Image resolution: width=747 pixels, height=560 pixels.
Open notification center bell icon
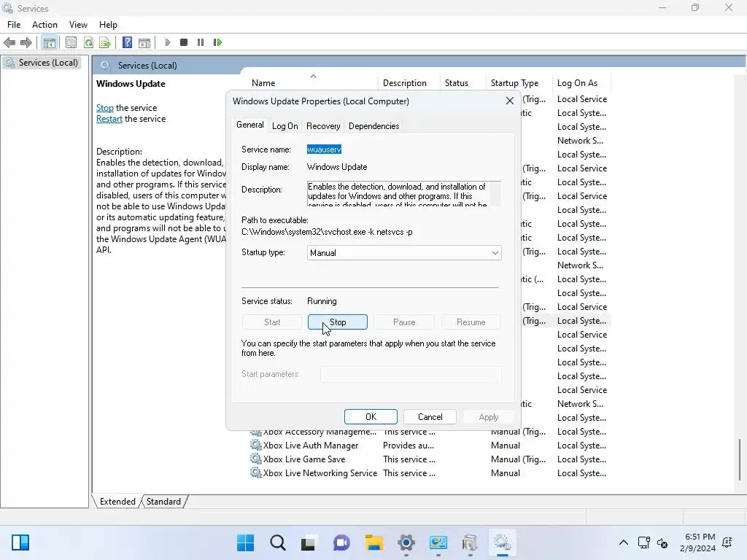pos(727,542)
